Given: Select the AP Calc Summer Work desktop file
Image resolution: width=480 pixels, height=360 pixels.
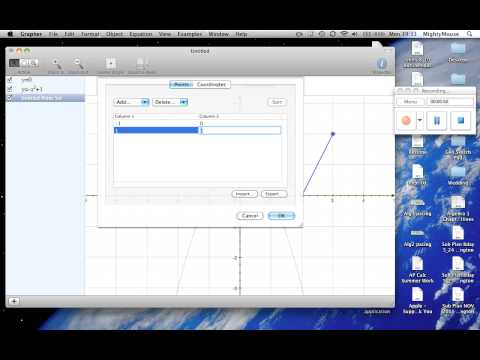Looking at the screenshot, I should click(417, 270).
